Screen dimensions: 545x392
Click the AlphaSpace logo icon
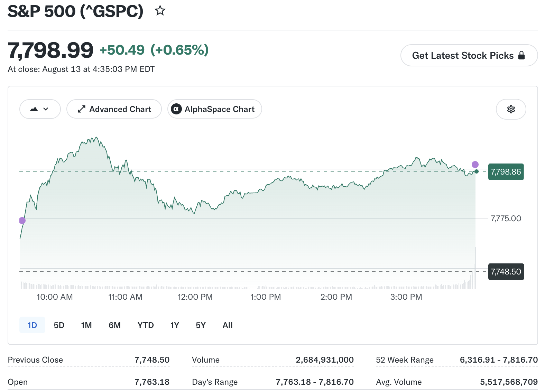tap(176, 109)
